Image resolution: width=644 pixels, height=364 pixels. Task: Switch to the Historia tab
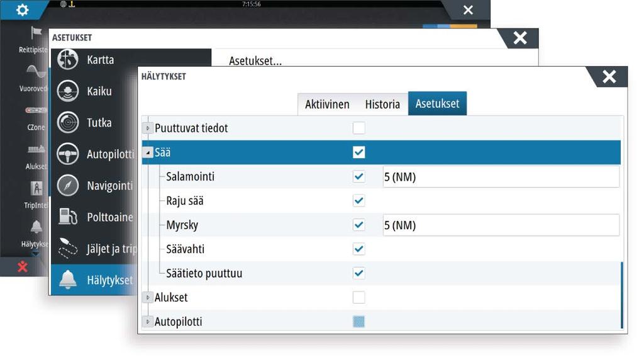[x=382, y=104]
